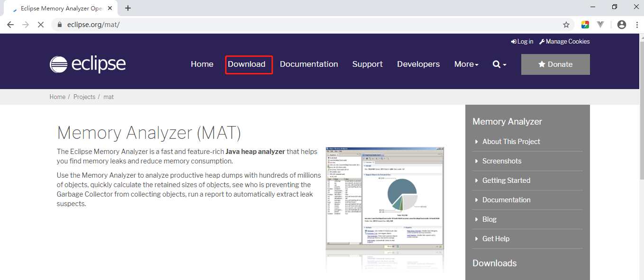Click the colorful extension icon in toolbar

pyautogui.click(x=585, y=25)
